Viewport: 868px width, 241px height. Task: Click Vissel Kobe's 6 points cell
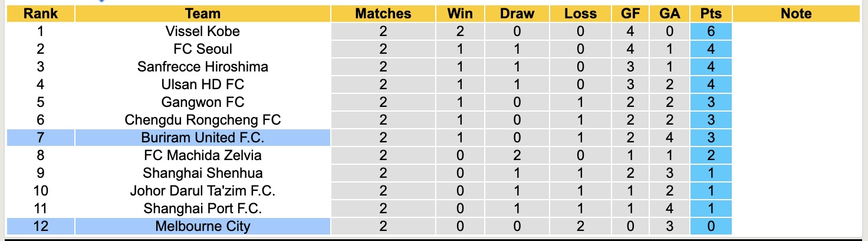[x=711, y=31]
